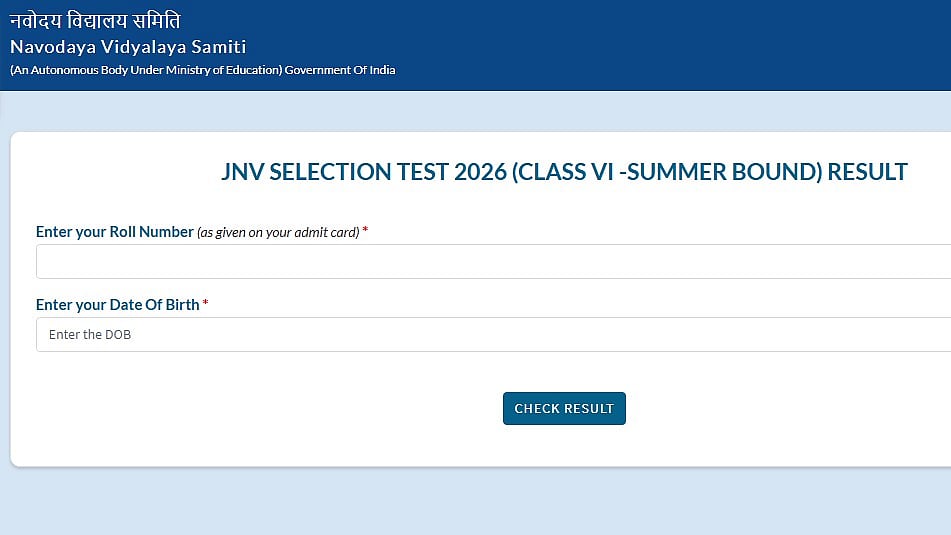
Task: Click the "Enter your Date Of Birth" label
Action: [x=117, y=305]
